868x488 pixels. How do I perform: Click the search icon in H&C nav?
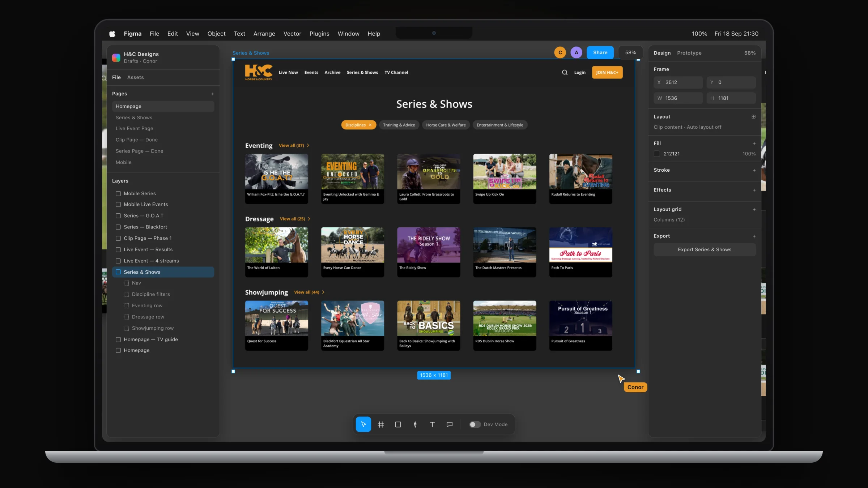[565, 72]
